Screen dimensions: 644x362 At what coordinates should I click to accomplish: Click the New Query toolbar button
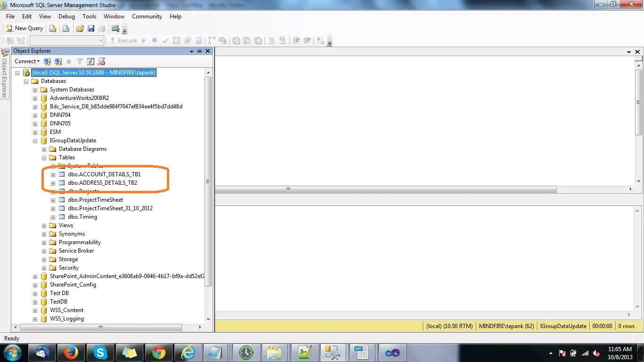[x=25, y=28]
